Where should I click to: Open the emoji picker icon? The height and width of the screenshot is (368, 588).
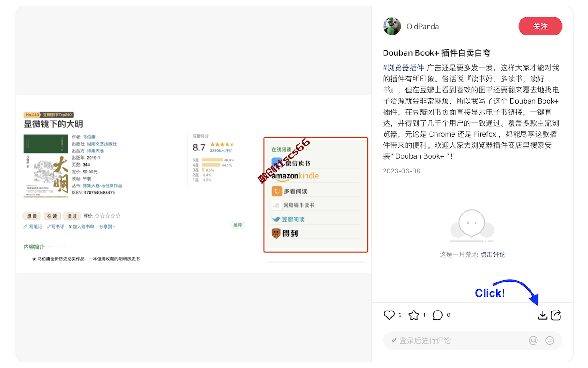pyautogui.click(x=549, y=340)
